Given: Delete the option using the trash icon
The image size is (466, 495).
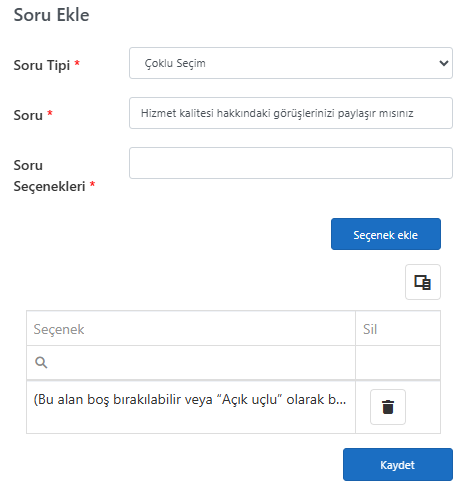Looking at the screenshot, I should pos(388,407).
